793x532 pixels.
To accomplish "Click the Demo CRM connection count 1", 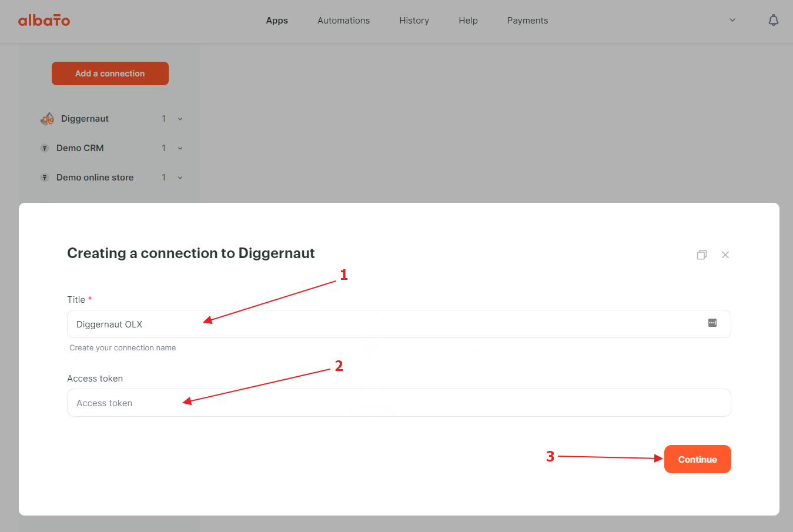I will coord(163,148).
